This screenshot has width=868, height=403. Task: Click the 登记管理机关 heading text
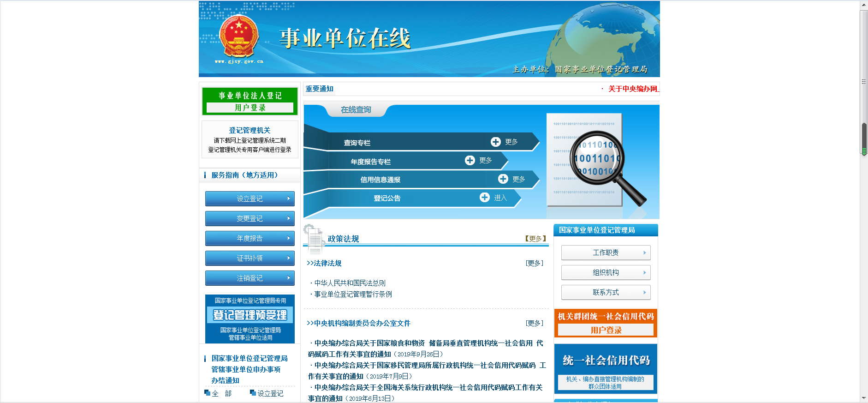pyautogui.click(x=250, y=130)
